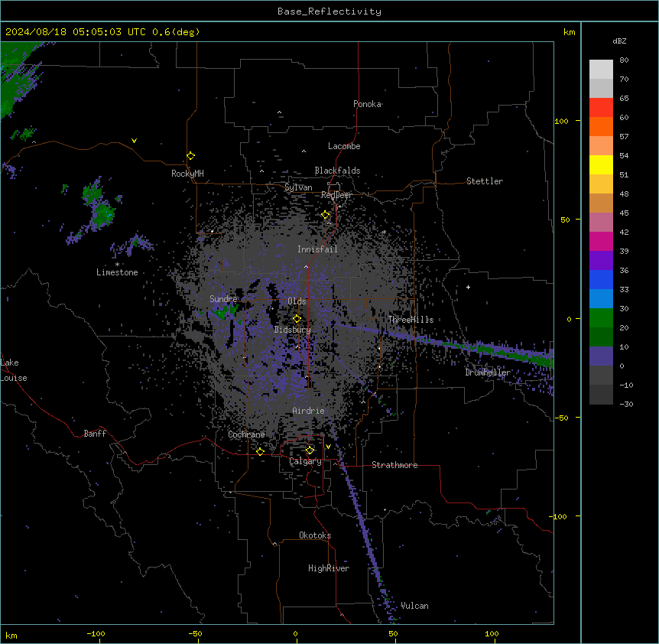This screenshot has height=644, width=659.
Task: Click the HighRiver city label
Action: pos(329,568)
